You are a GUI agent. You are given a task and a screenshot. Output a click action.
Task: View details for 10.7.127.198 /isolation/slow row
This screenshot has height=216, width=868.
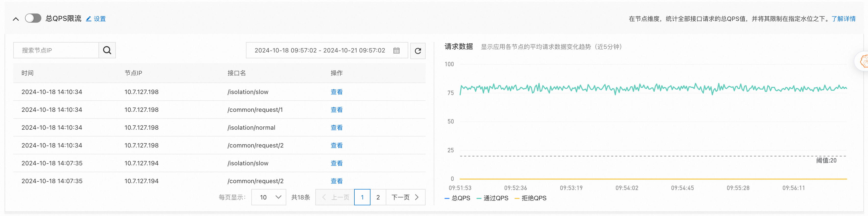pos(337,92)
